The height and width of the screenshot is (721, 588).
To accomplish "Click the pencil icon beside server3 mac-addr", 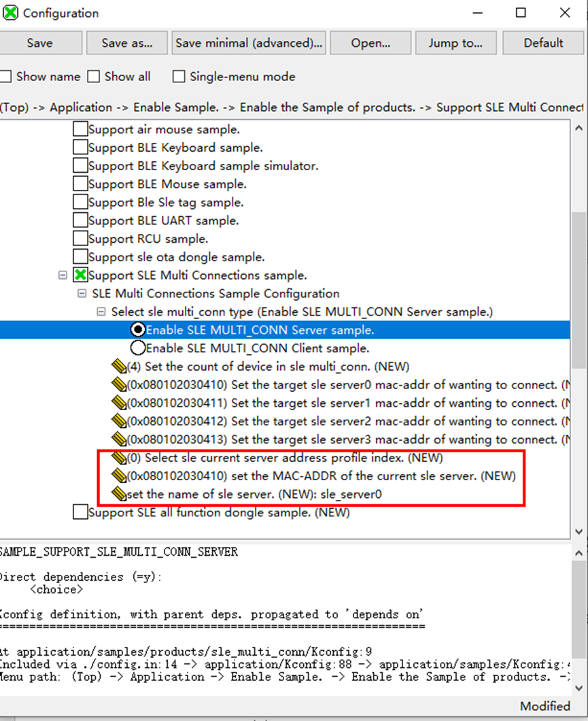I will (x=119, y=439).
